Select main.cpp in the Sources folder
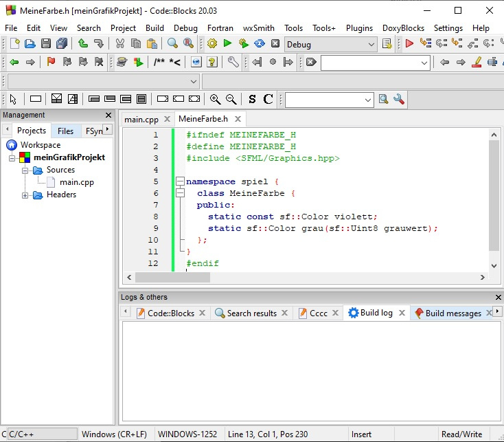The width and height of the screenshot is (504, 442). (76, 182)
